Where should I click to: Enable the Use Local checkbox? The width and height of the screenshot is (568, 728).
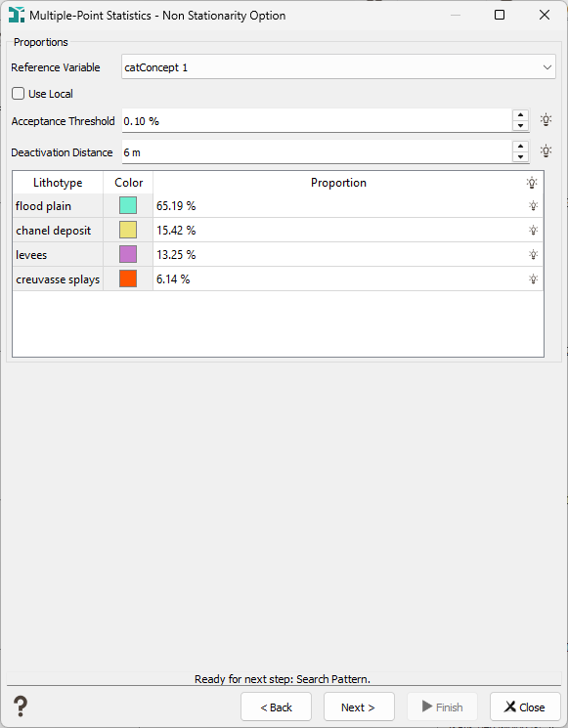pos(19,94)
